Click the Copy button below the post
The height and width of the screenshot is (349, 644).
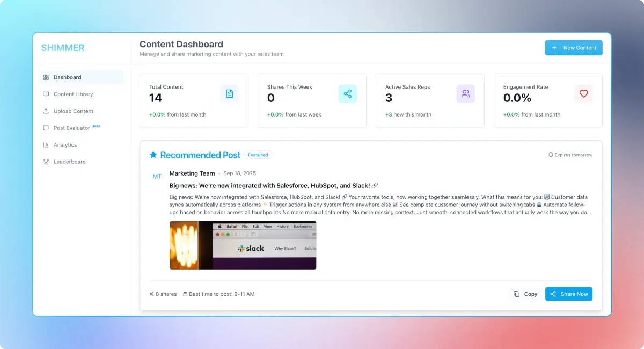(525, 294)
